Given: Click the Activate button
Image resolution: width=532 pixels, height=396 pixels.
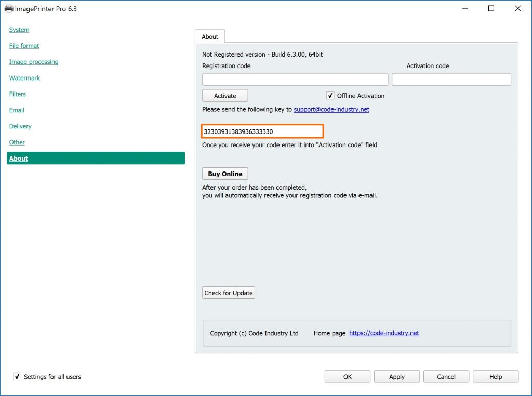Looking at the screenshot, I should (x=225, y=95).
